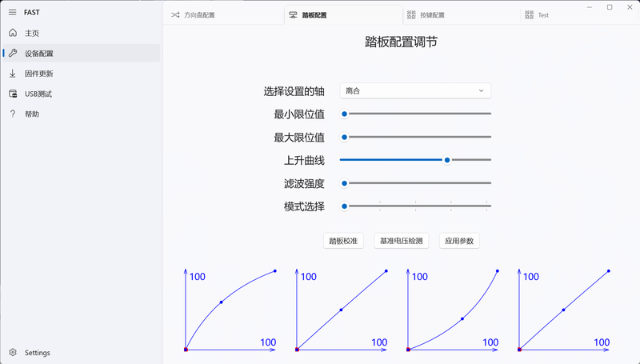This screenshot has height=364, width=640.
Task: Go to USB测试 page
Action: point(82,94)
